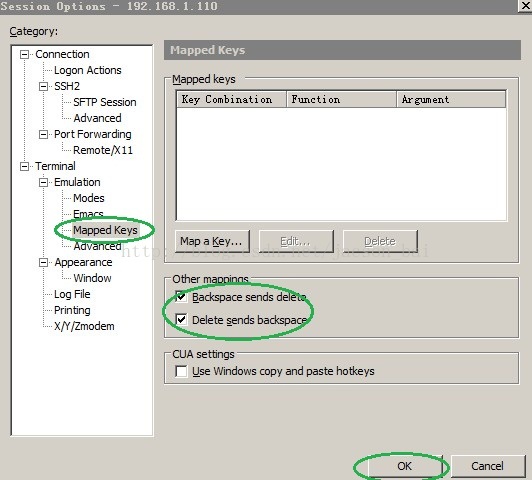
Task: Close the Session Options window
Action: [525, 6]
